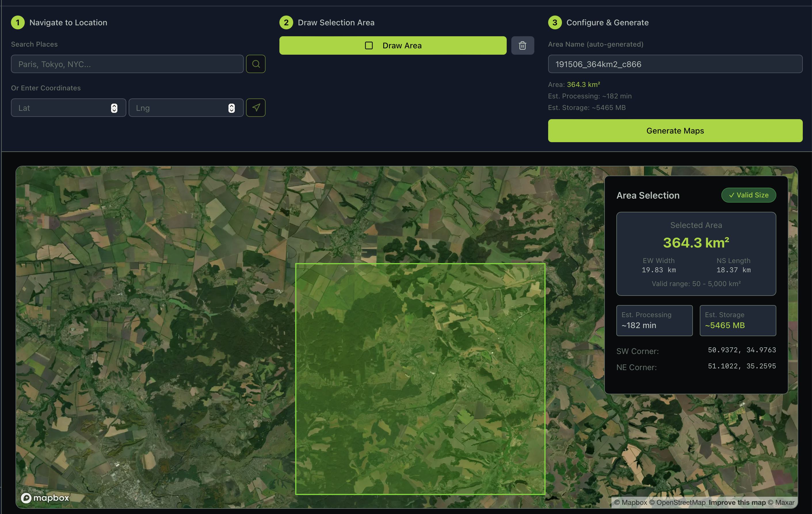Click the step 2 numbered circle
Screen dimensions: 812x514
[286, 23]
